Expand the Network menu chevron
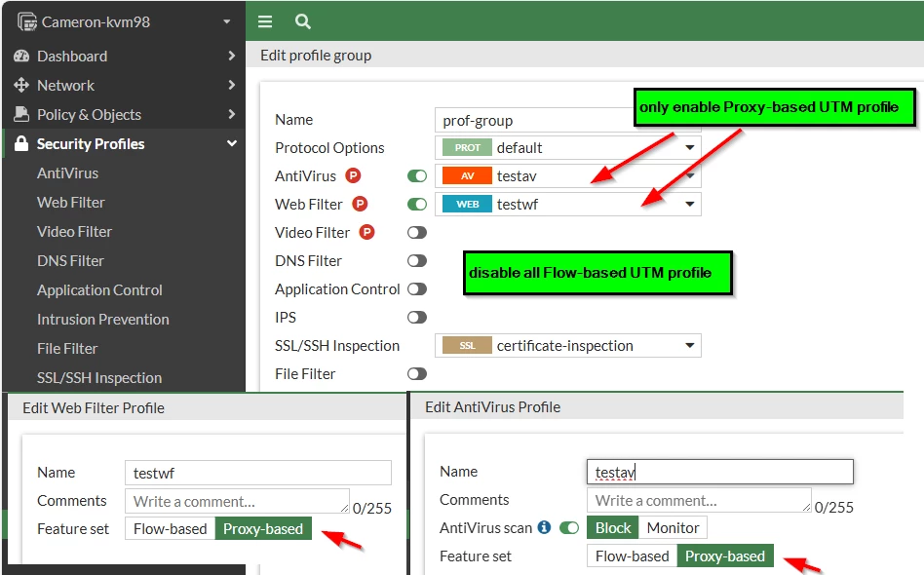This screenshot has height=575, width=924. tap(232, 85)
